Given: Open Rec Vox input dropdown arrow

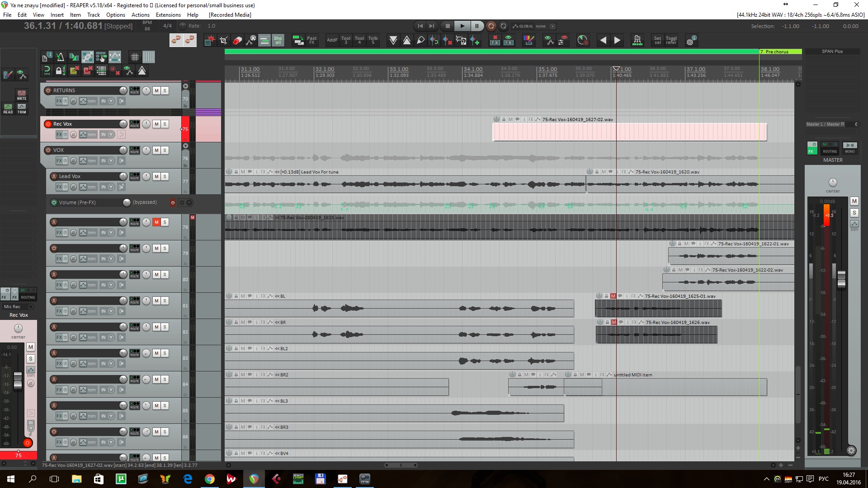Looking at the screenshot, I should [x=111, y=135].
